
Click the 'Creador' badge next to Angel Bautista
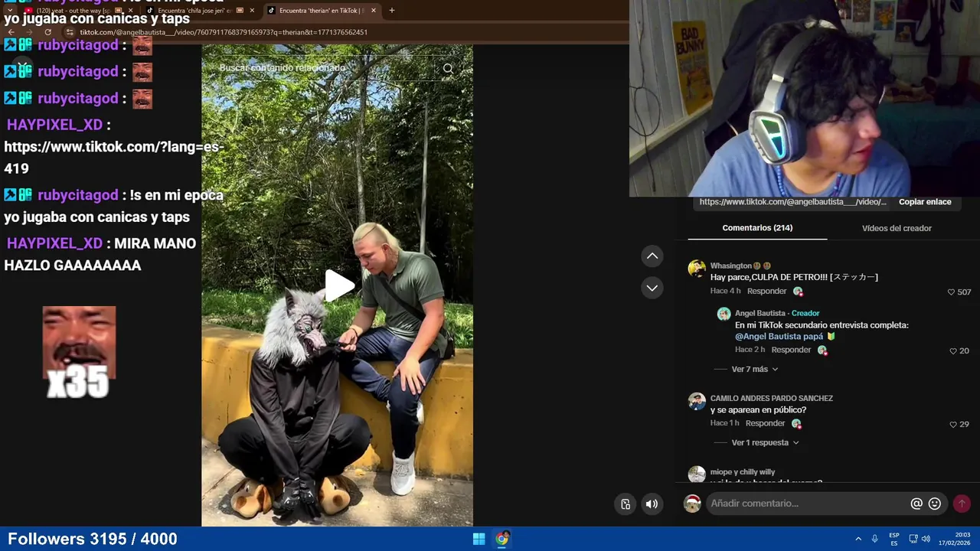805,313
